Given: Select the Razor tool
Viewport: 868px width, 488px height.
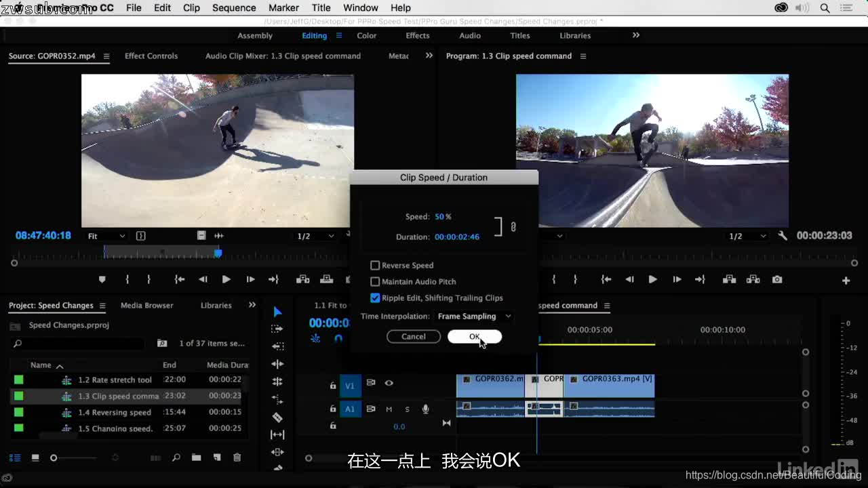Looking at the screenshot, I should [277, 417].
